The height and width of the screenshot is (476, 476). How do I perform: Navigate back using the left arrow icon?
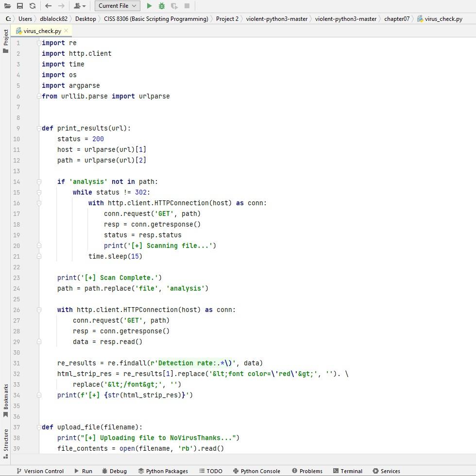point(48,6)
